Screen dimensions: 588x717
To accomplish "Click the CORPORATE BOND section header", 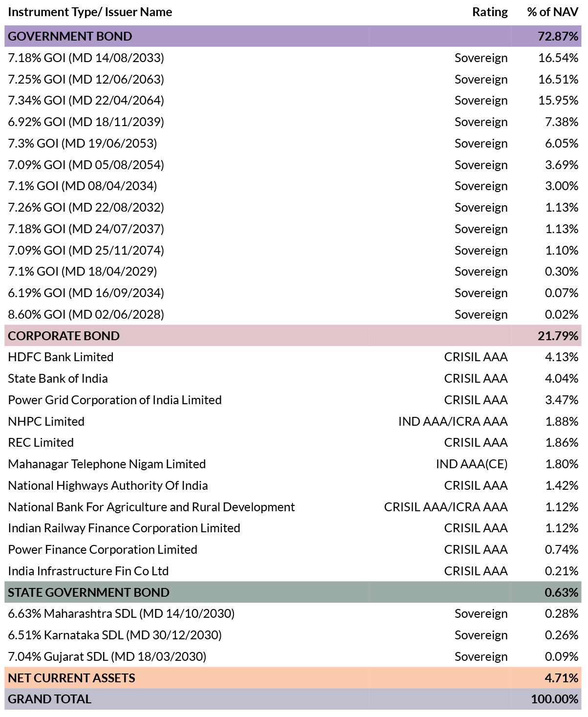I will (293, 336).
